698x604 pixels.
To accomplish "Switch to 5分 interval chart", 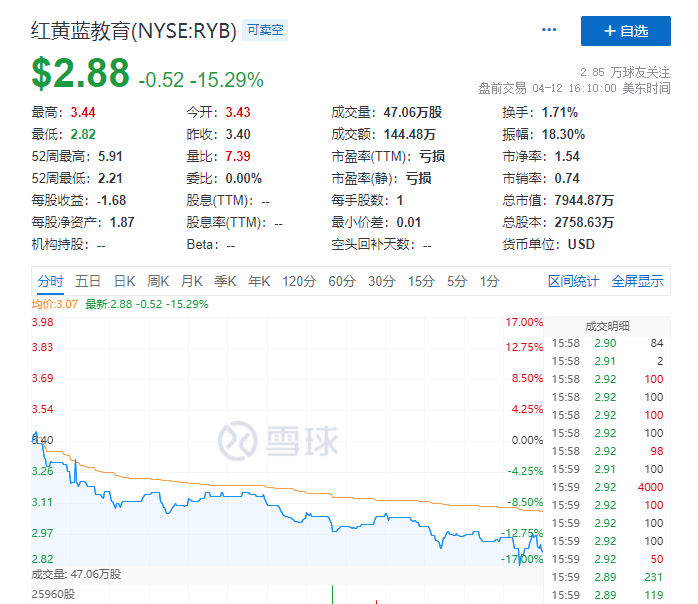I will pos(457,281).
